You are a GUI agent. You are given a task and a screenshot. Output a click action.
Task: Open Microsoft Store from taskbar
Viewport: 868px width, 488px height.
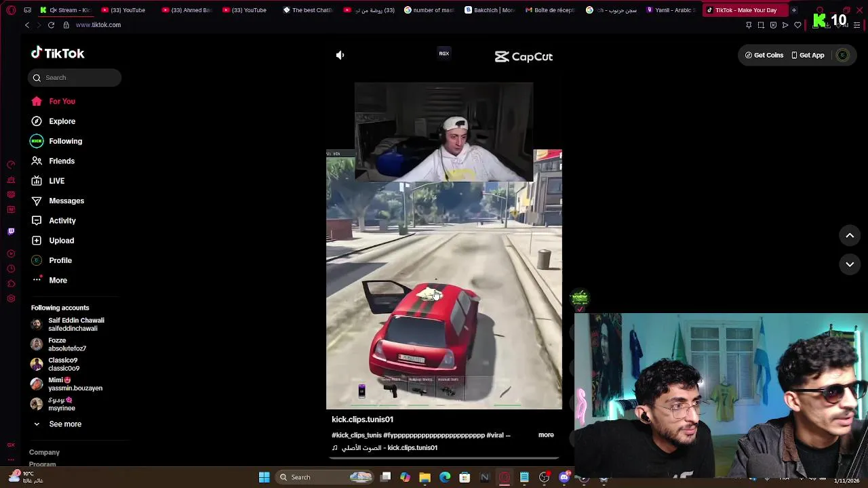pos(465,477)
